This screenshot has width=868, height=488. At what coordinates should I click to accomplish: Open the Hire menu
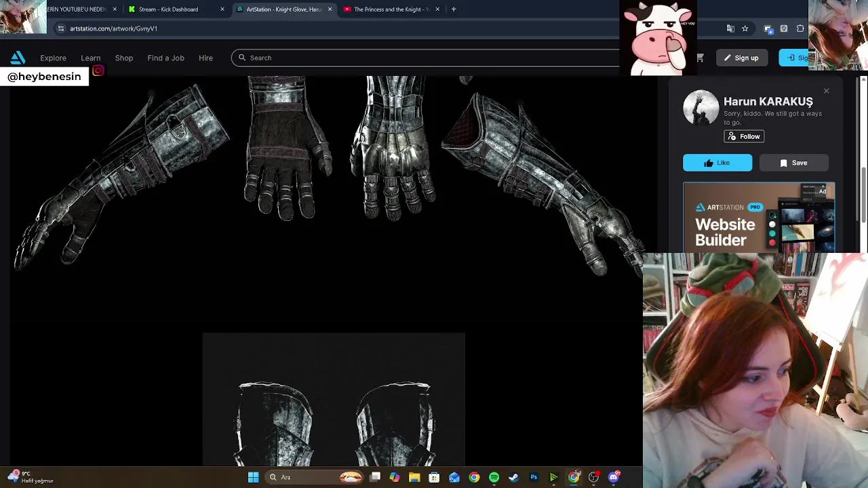tap(205, 58)
